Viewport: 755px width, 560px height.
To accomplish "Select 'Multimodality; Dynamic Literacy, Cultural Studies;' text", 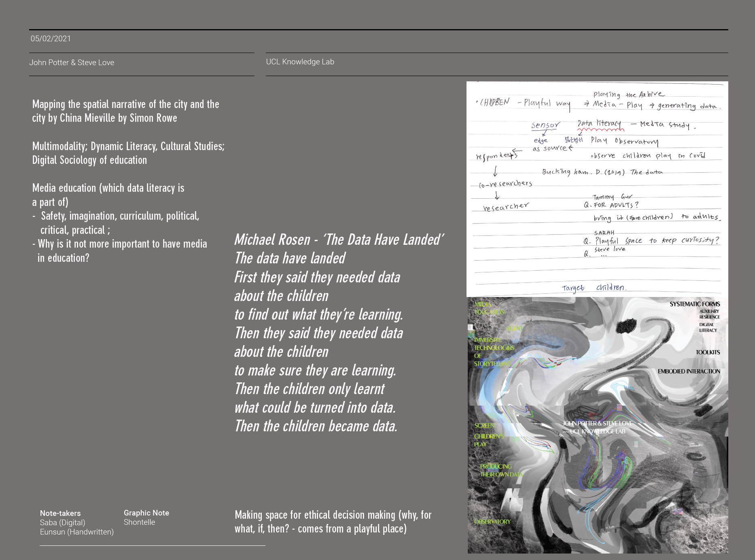I will [128, 146].
